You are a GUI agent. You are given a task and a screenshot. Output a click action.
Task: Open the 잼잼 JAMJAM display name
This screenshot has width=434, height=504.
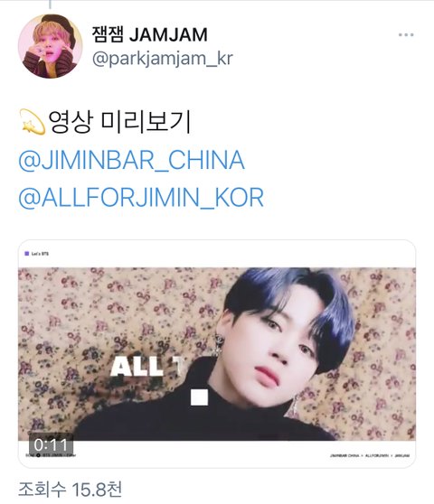149,34
